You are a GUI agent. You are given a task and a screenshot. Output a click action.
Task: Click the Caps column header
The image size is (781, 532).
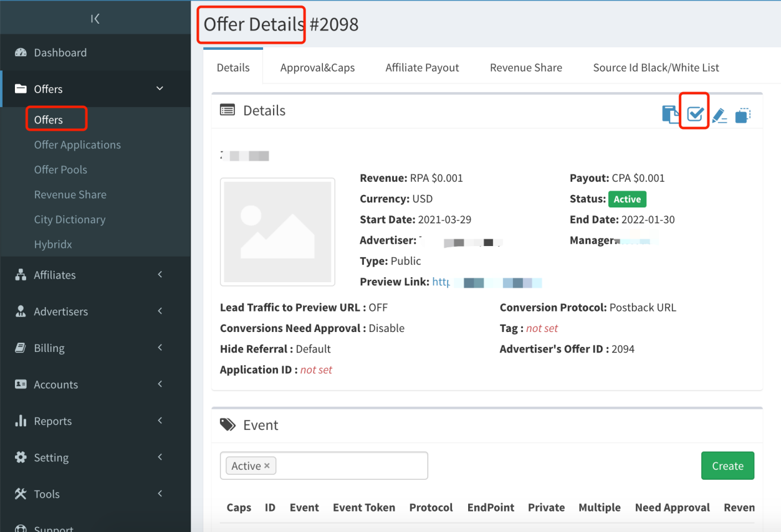tap(239, 508)
